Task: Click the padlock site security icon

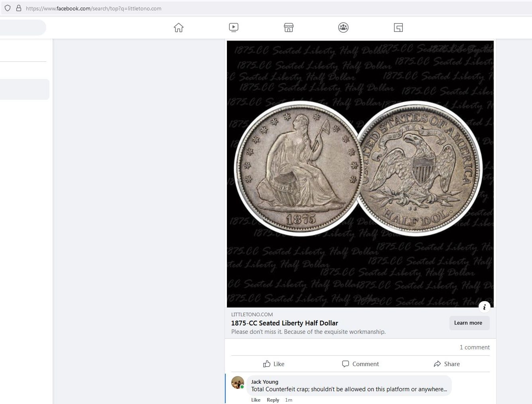Action: (x=18, y=8)
